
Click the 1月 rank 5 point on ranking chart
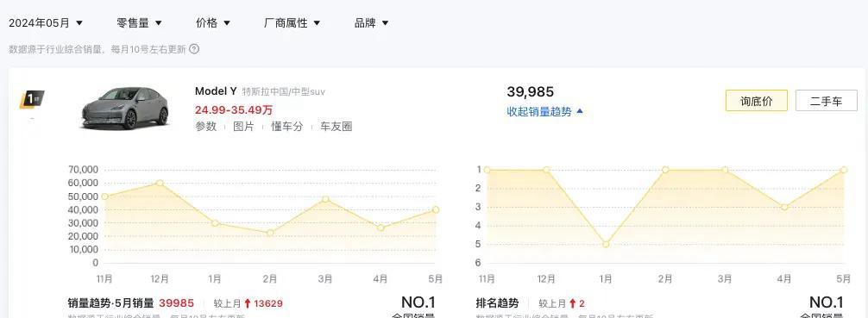pyautogui.click(x=606, y=244)
